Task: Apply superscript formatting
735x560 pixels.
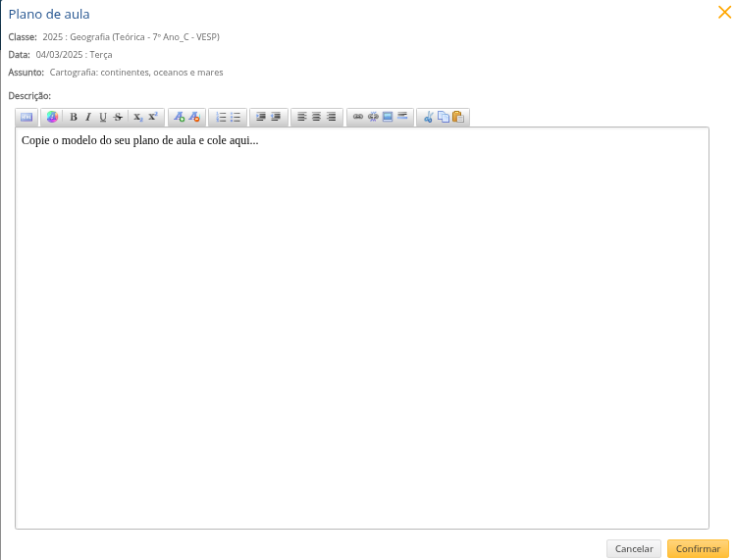Action: point(153,117)
